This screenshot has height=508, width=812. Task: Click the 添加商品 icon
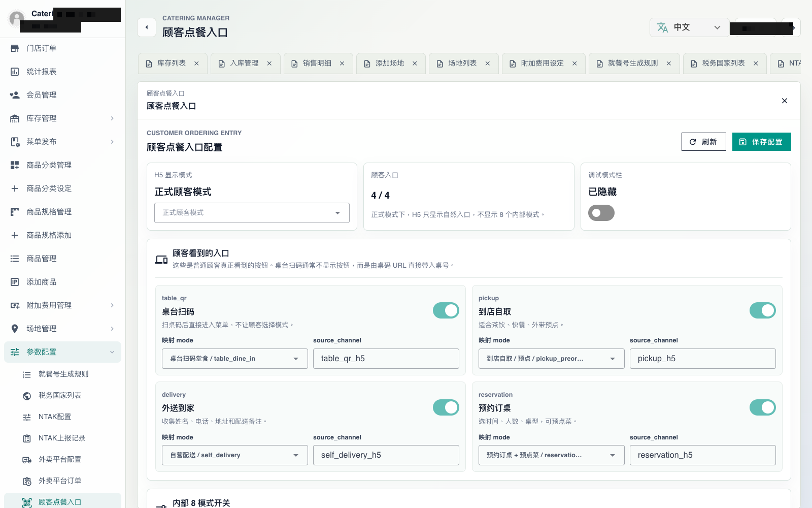click(15, 282)
